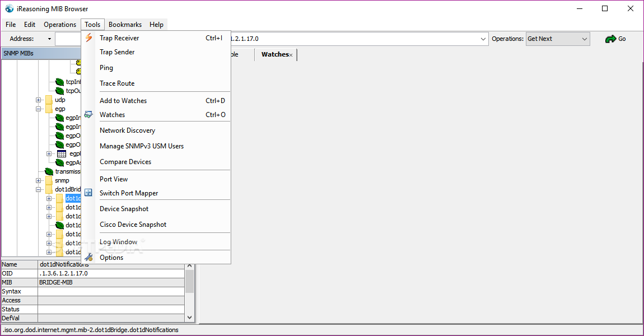Open the Bookmarks menu
The width and height of the screenshot is (644, 336).
[x=125, y=25]
